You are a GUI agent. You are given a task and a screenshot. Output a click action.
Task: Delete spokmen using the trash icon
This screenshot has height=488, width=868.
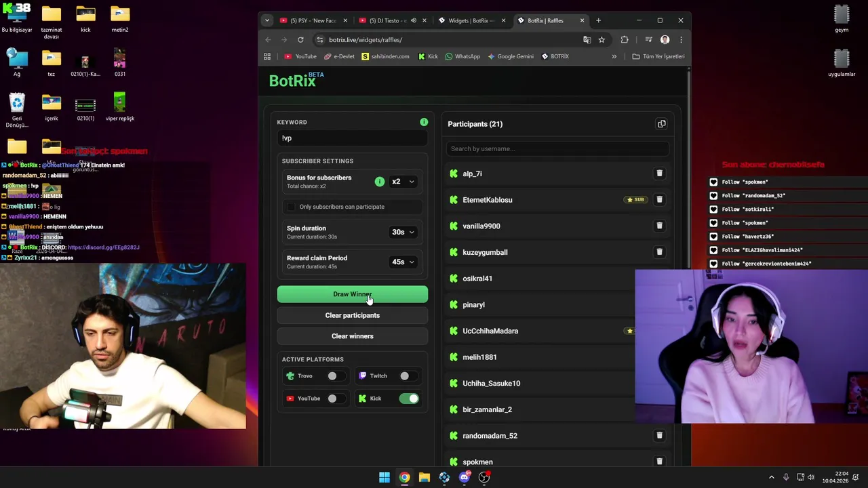click(x=659, y=462)
